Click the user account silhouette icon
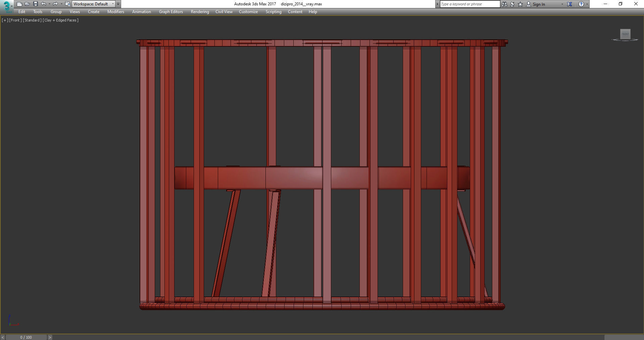 click(x=529, y=4)
